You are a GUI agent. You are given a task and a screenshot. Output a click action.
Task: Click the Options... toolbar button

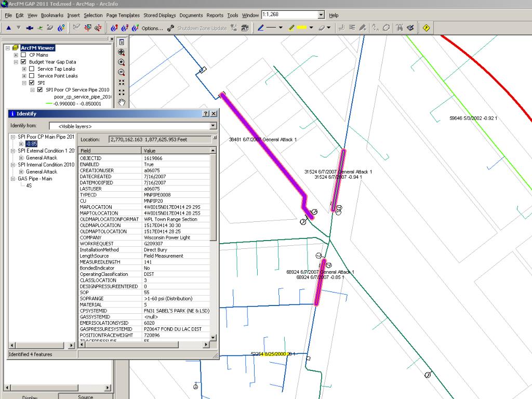click(x=152, y=28)
